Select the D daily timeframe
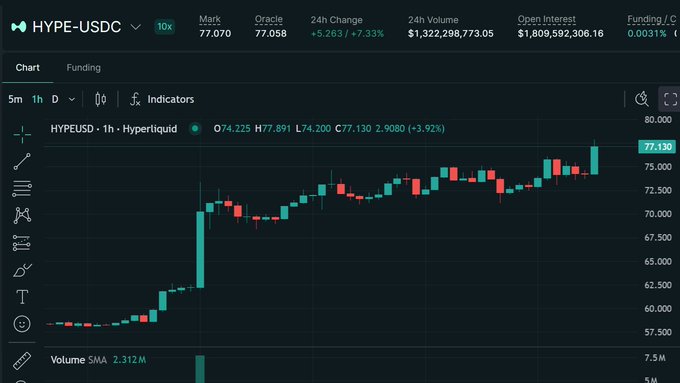This screenshot has width=680, height=383. 55,99
